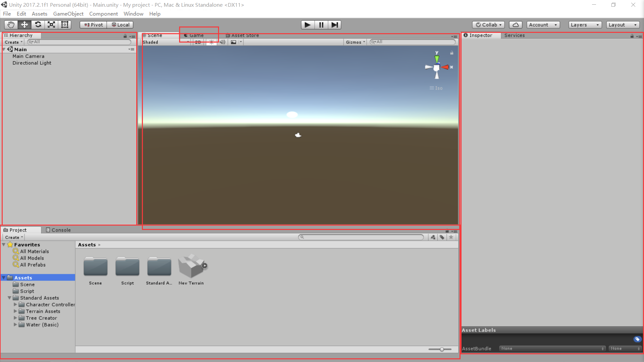Screen dimensions: 644x362
Task: Expand the Terrain Assets folder
Action: [x=15, y=311]
